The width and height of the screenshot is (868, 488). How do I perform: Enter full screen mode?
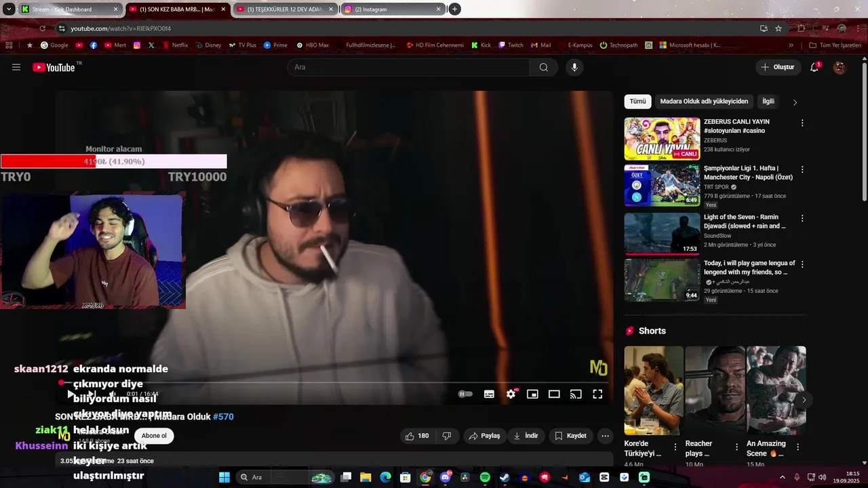597,394
